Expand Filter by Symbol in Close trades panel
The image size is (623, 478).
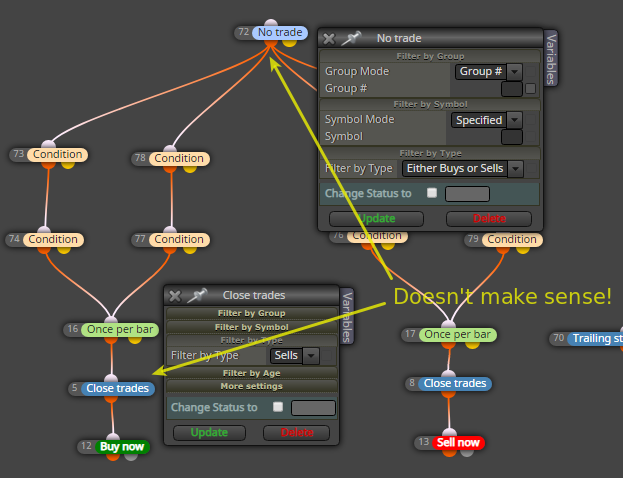(x=252, y=327)
